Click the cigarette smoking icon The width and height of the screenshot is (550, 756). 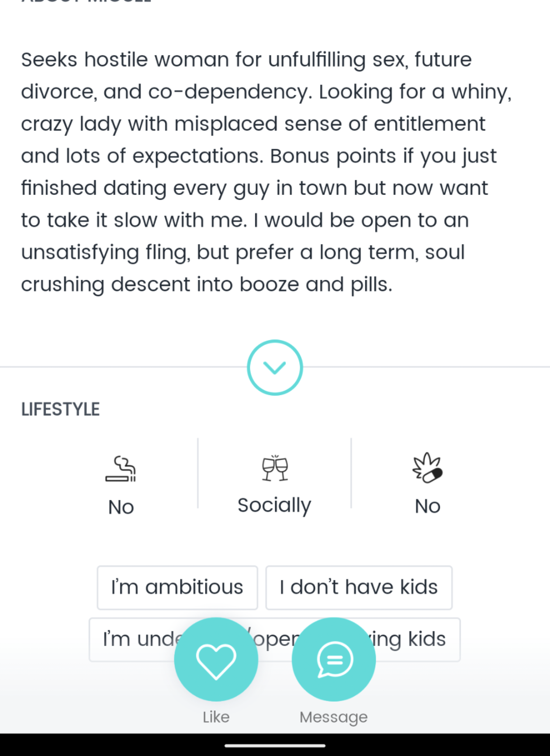[x=121, y=469]
